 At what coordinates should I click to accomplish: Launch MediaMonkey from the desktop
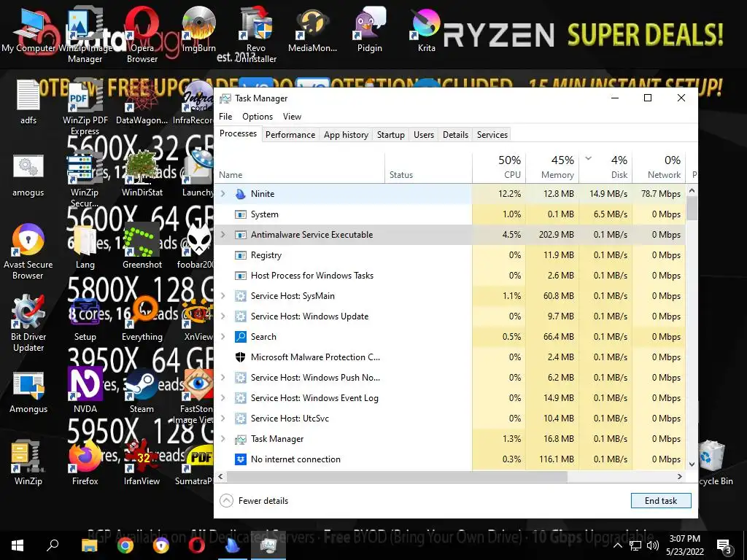[312, 31]
